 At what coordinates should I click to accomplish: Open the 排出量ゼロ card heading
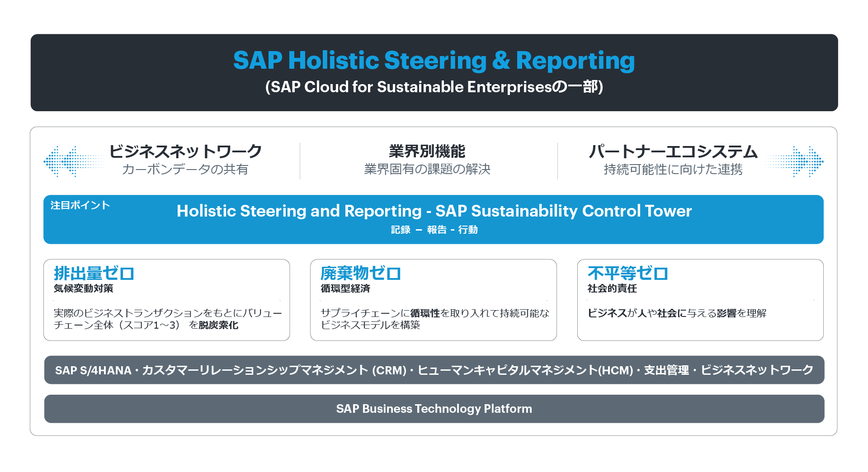pos(94,274)
